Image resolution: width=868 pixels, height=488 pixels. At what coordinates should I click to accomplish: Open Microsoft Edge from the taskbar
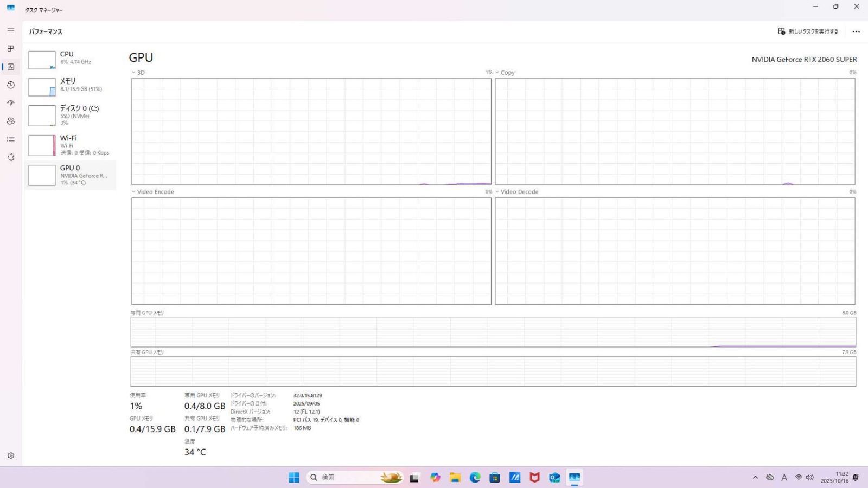click(x=475, y=477)
